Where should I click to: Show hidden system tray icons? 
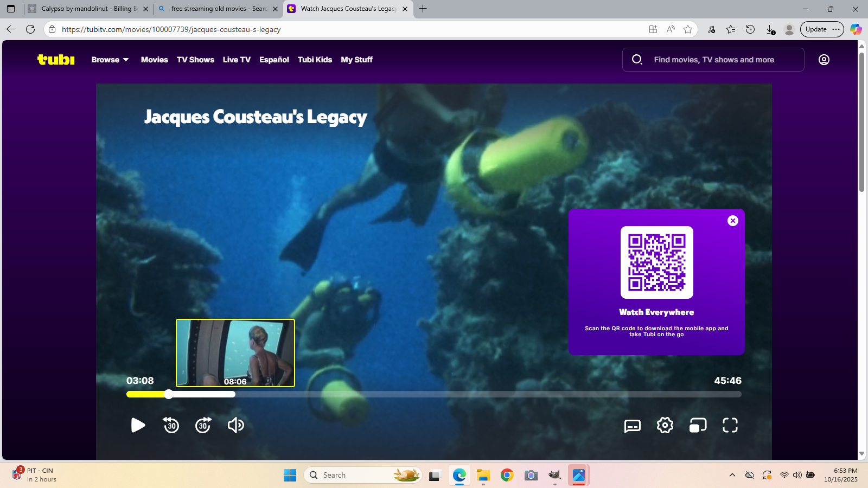tap(732, 475)
